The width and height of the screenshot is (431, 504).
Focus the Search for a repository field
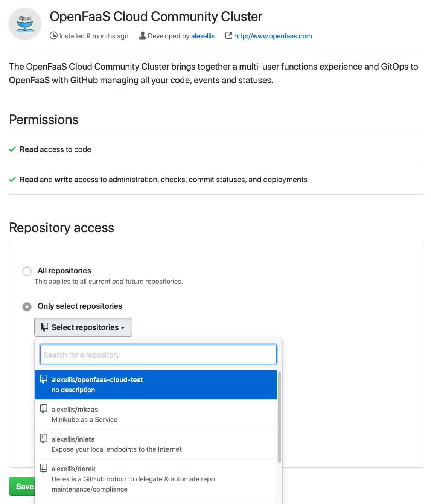coord(158,355)
